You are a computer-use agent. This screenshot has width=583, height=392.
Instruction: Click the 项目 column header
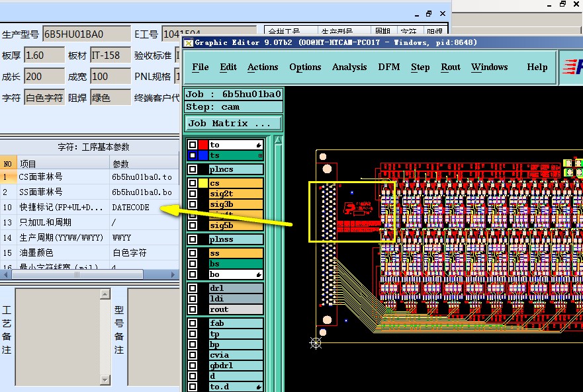tap(63, 163)
